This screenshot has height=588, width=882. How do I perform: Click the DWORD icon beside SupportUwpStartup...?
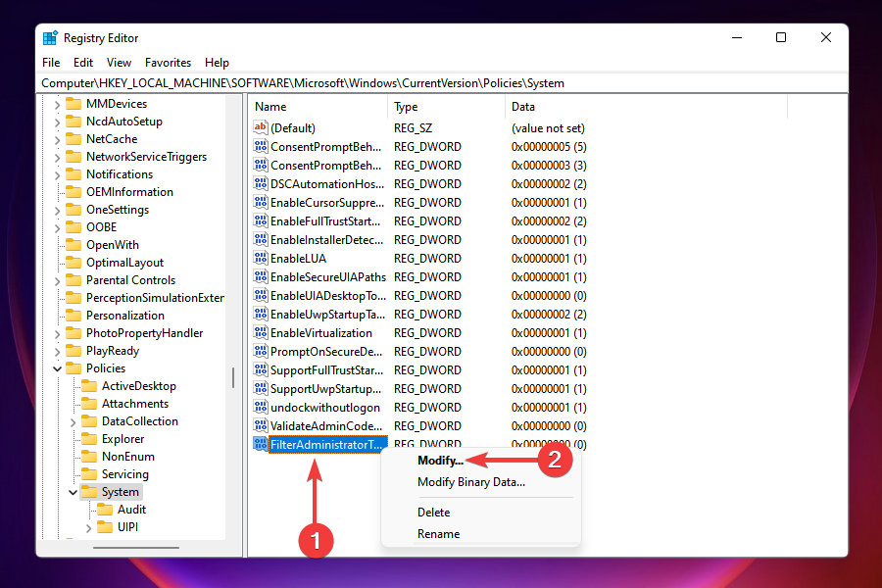pos(260,388)
